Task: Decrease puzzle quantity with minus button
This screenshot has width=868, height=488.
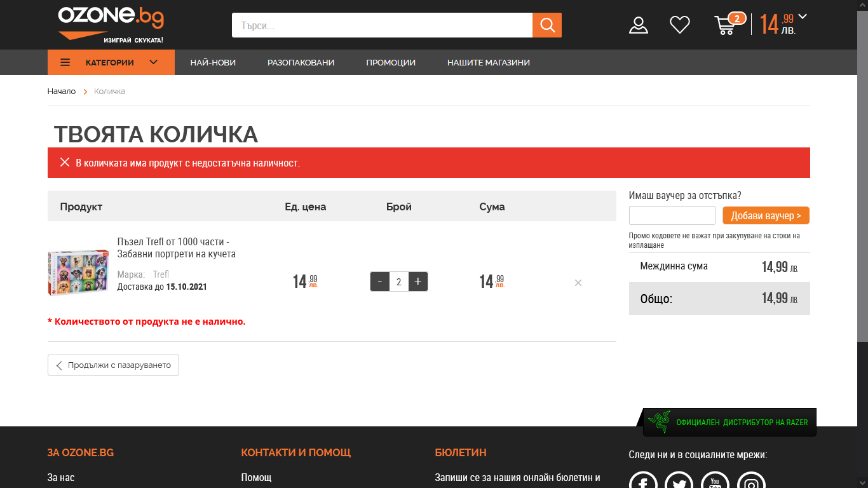Action: tap(380, 281)
